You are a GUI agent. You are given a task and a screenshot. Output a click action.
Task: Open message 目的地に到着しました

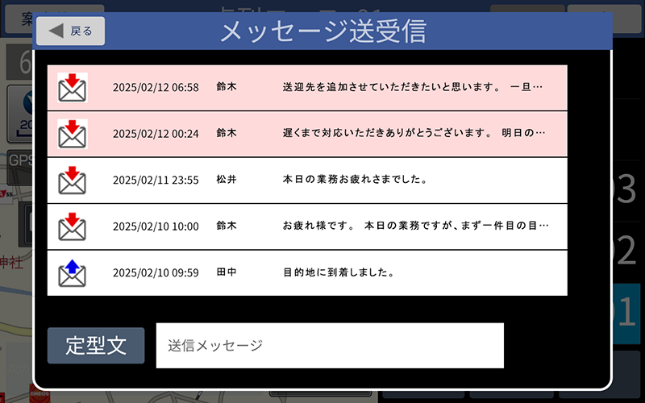338,272
